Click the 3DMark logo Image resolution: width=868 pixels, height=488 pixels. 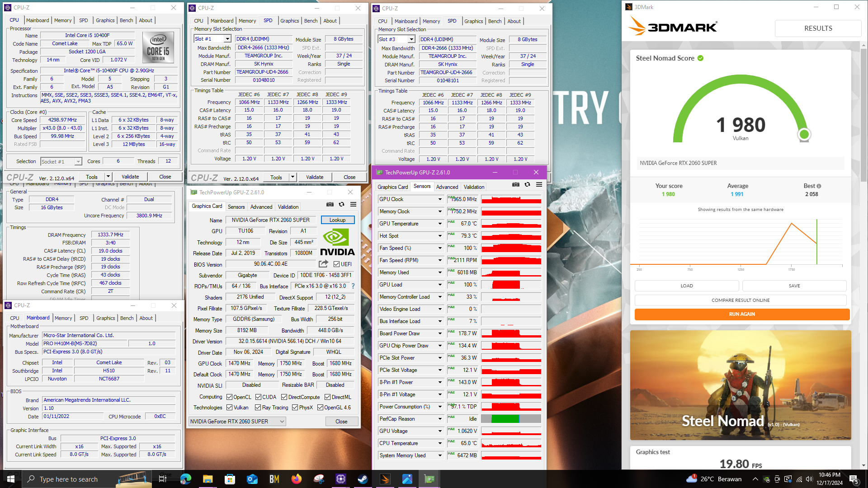pyautogui.click(x=672, y=26)
